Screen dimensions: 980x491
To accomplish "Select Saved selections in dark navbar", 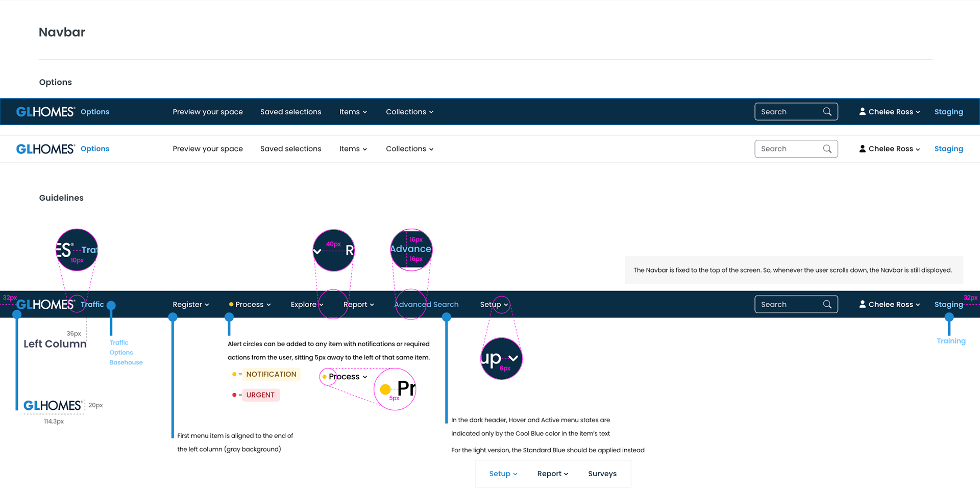I will pos(291,112).
